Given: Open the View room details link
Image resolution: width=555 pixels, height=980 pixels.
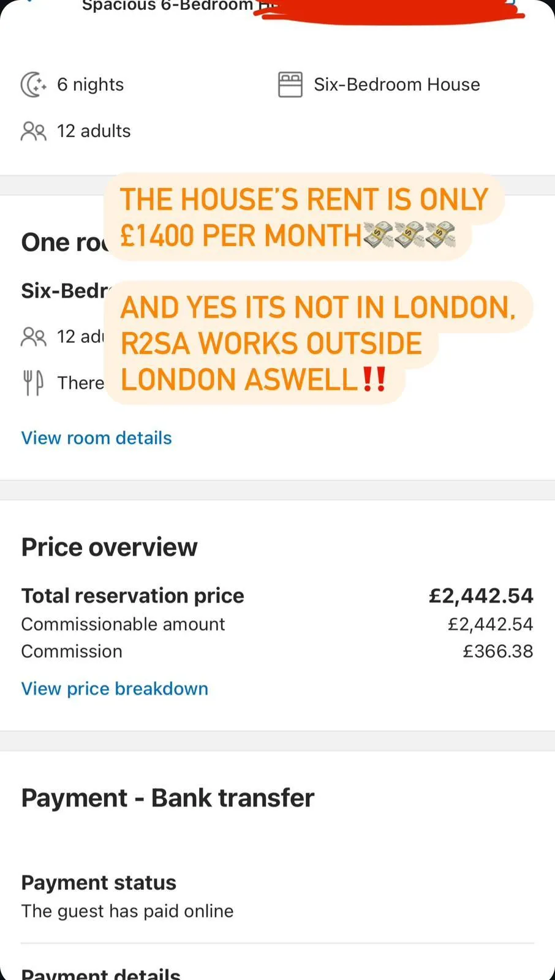Looking at the screenshot, I should click(96, 438).
